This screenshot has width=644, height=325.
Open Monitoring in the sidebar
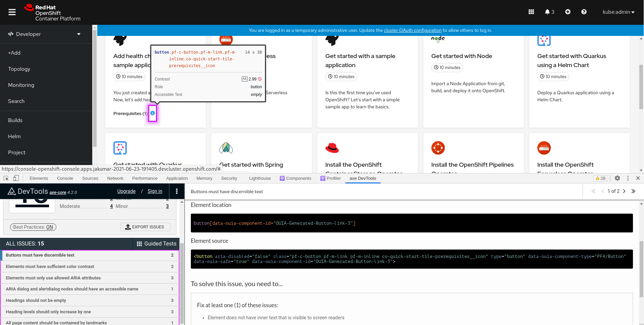[46, 85]
